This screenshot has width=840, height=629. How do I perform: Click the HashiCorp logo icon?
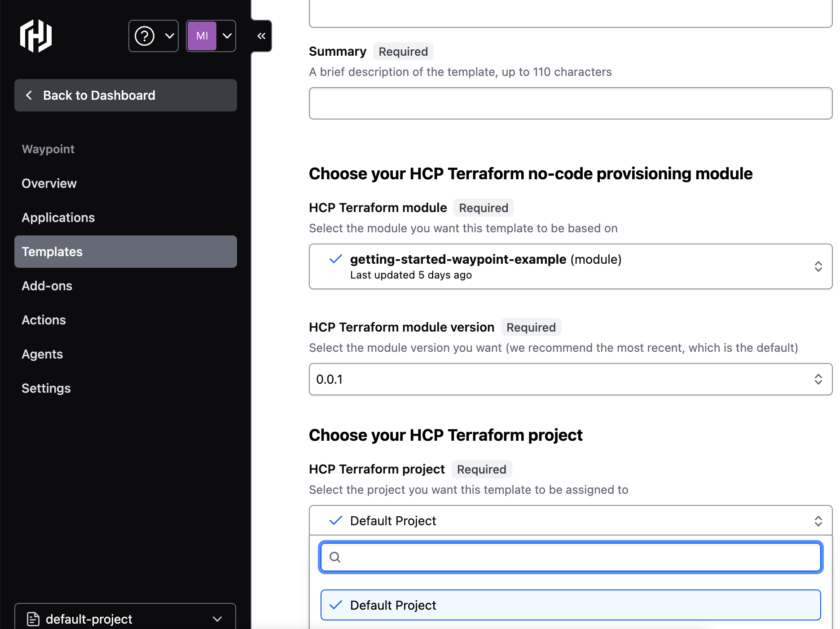(36, 36)
